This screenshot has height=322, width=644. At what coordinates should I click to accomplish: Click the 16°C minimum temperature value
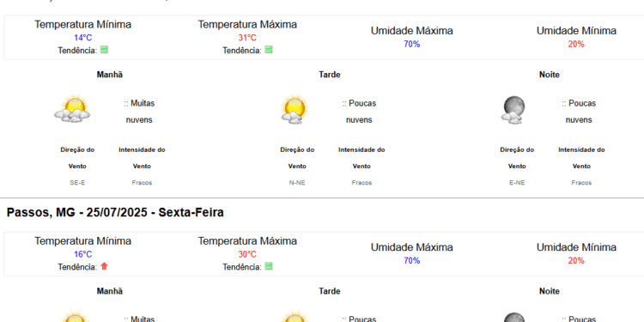pos(83,254)
